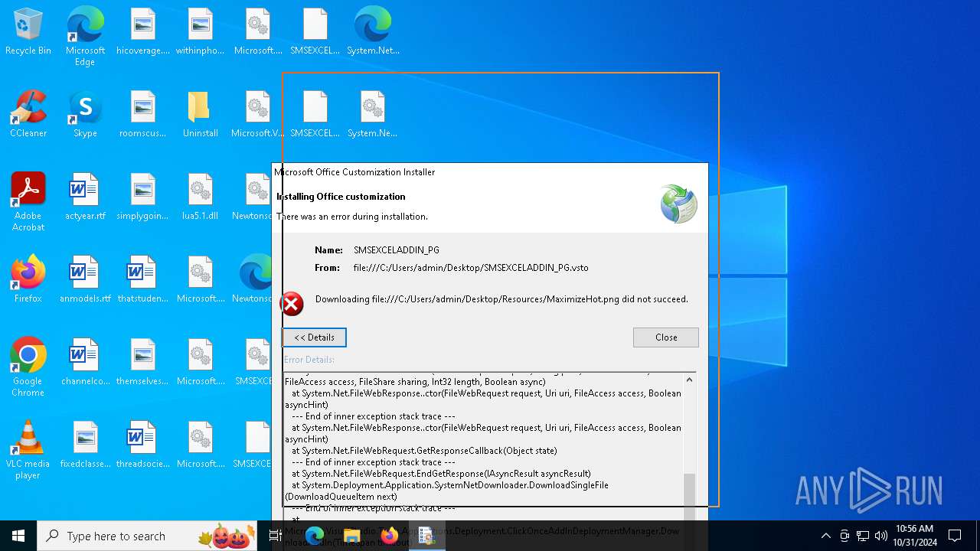
Task: Click 'There was an error during installation.' text
Action: pyautogui.click(x=352, y=217)
